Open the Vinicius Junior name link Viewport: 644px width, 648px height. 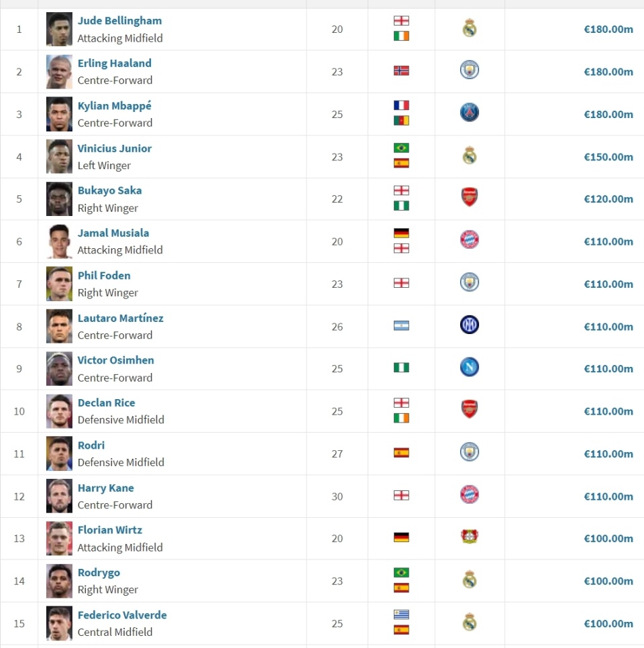coord(115,148)
